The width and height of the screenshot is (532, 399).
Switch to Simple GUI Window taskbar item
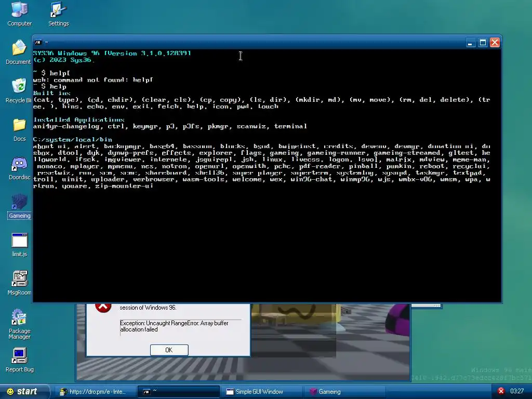point(261,392)
